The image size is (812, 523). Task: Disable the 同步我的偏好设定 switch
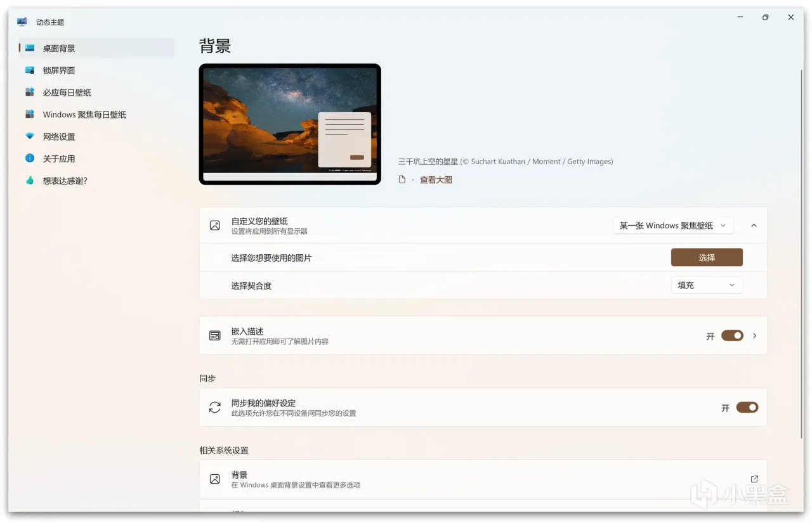point(747,408)
